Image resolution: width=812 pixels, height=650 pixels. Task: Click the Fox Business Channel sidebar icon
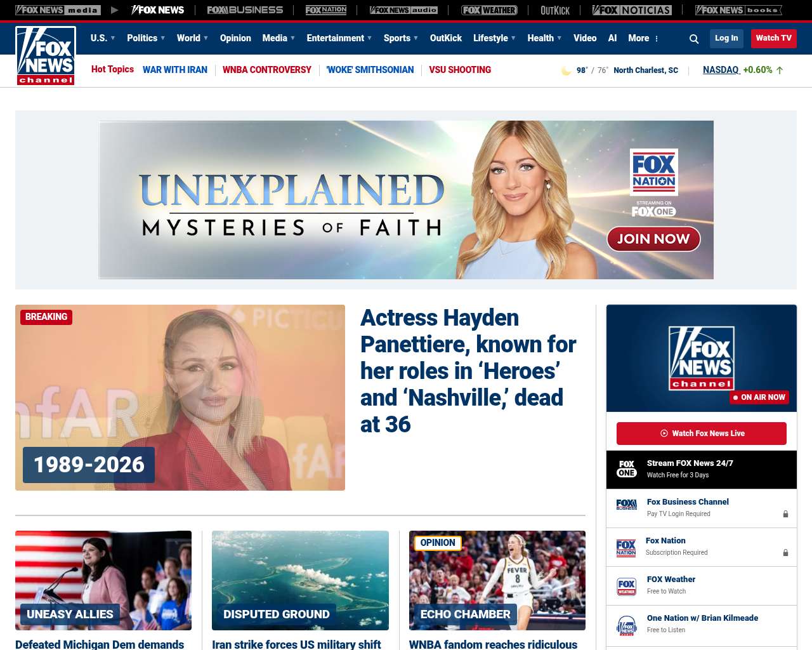click(627, 505)
